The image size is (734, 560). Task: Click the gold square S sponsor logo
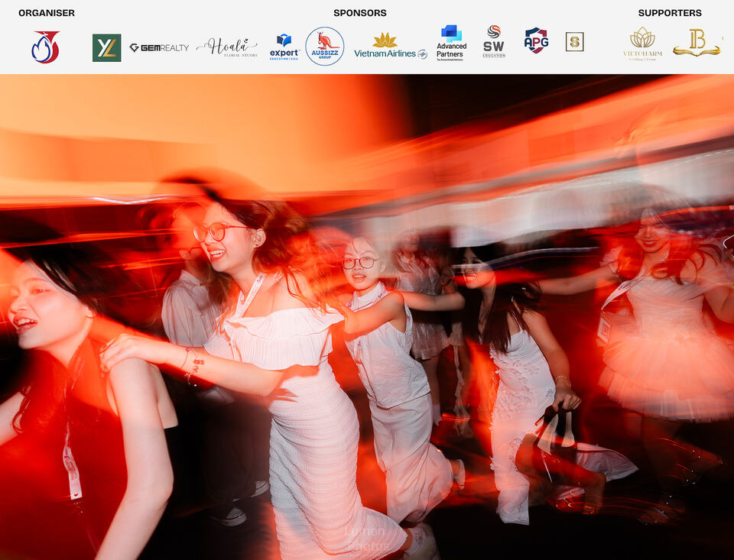point(574,42)
